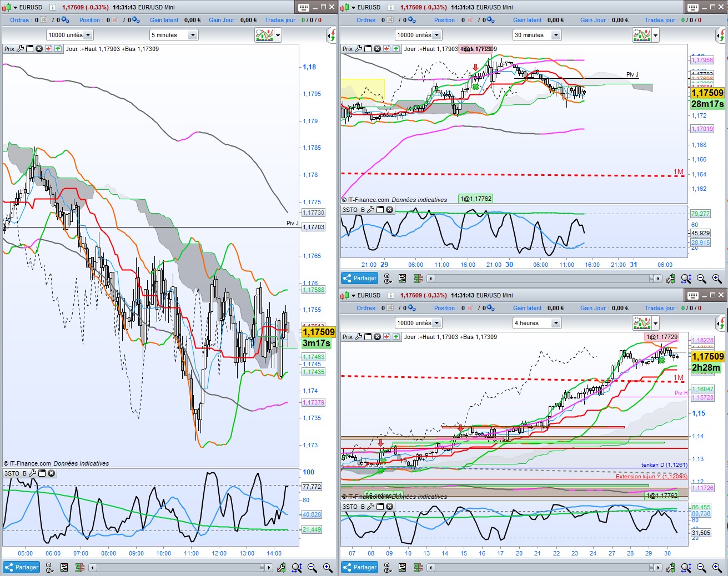728x576 pixels.
Task: Zoom in on the 5-minute chart
Action: point(328,567)
